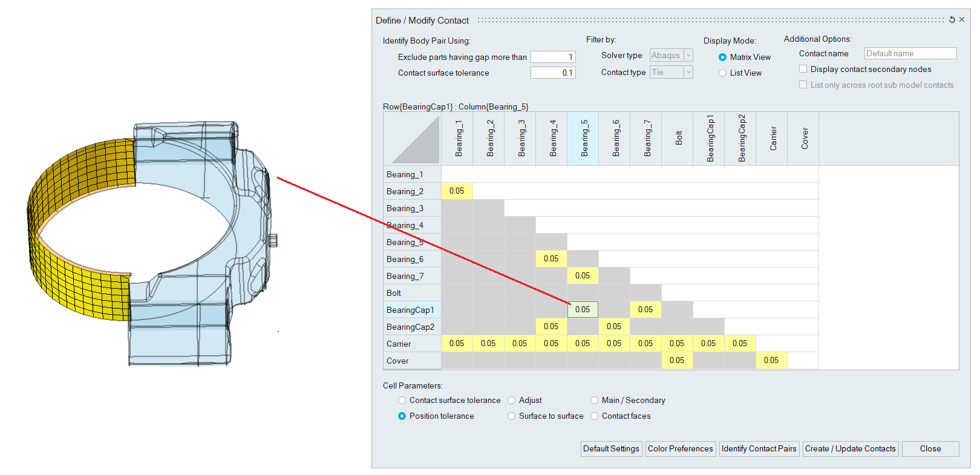Select the BearingCap1 column header

(x=709, y=139)
